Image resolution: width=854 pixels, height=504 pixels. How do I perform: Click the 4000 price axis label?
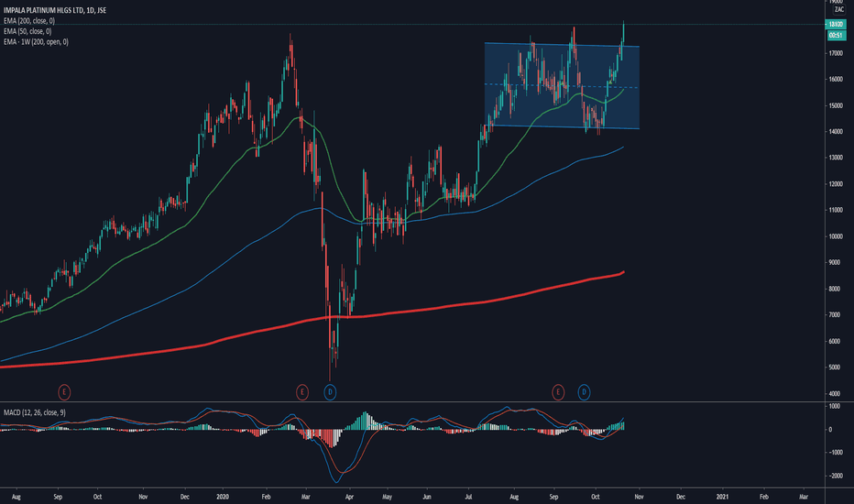tap(836, 393)
